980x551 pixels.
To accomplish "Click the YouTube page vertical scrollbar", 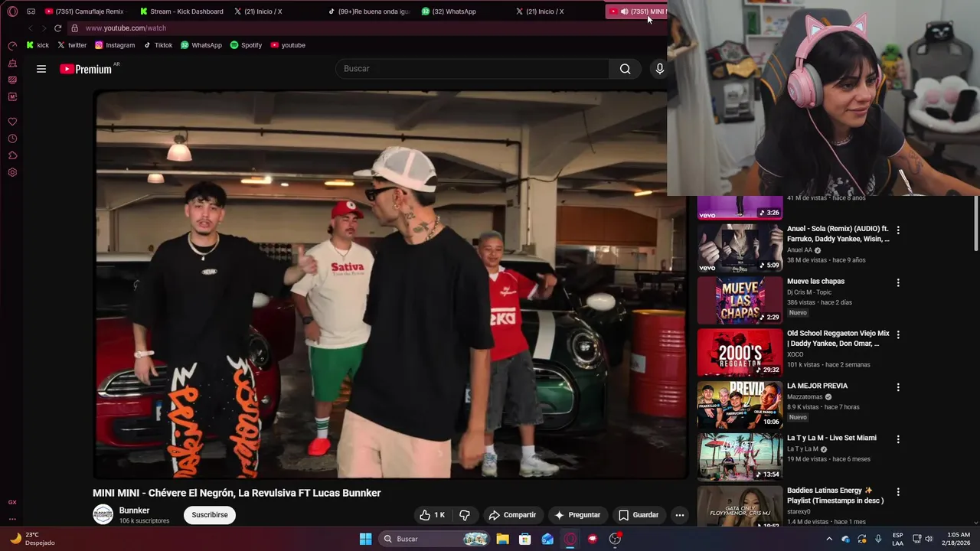I will pyautogui.click(x=975, y=222).
